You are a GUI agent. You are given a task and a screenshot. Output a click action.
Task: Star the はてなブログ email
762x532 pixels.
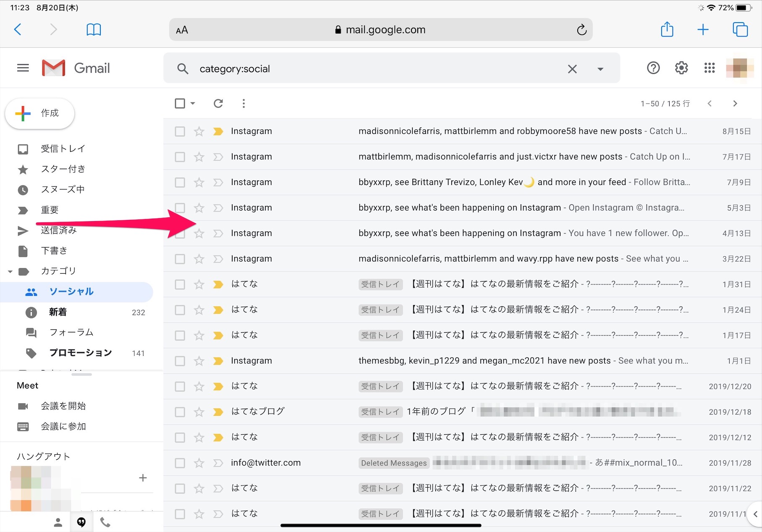(199, 412)
